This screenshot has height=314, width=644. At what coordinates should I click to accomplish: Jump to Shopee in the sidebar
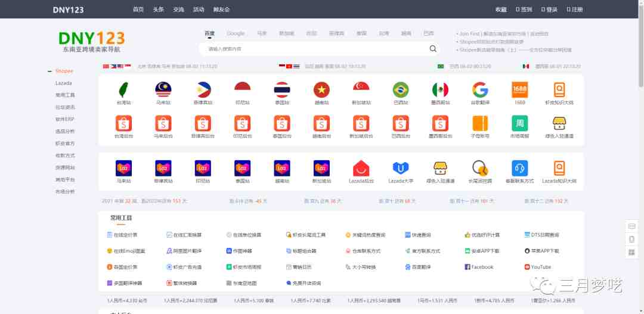click(64, 71)
